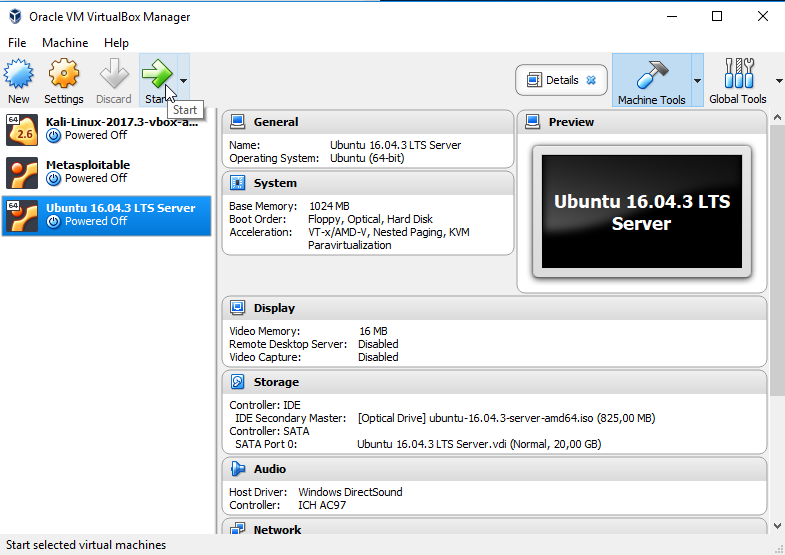Click the Storage section disk icon
785x555 pixels.
[238, 382]
